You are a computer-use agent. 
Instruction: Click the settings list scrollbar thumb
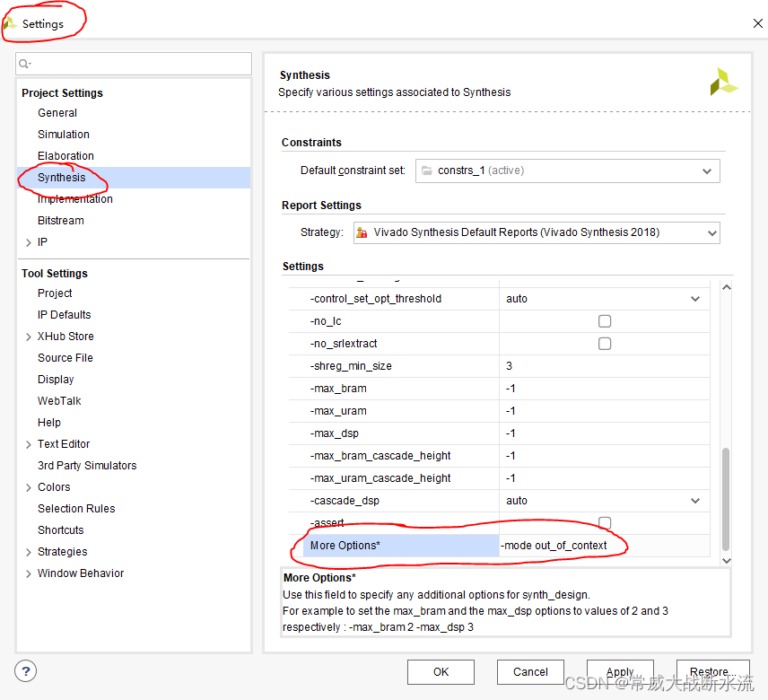pyautogui.click(x=726, y=499)
